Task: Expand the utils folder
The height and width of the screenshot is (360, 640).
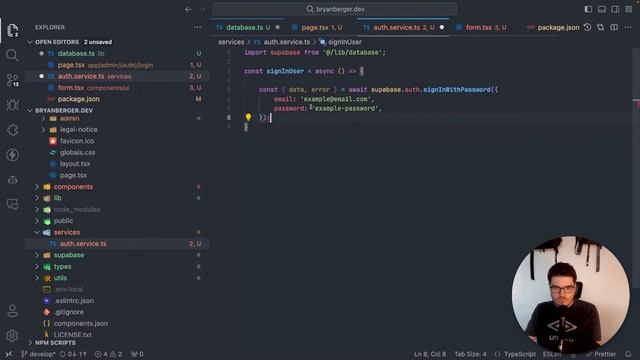Action: point(37,278)
